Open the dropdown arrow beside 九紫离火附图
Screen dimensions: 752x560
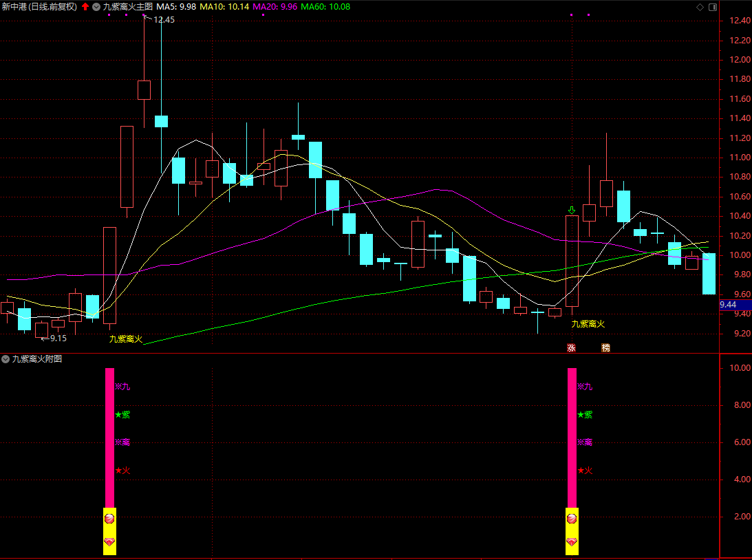(x=6, y=359)
